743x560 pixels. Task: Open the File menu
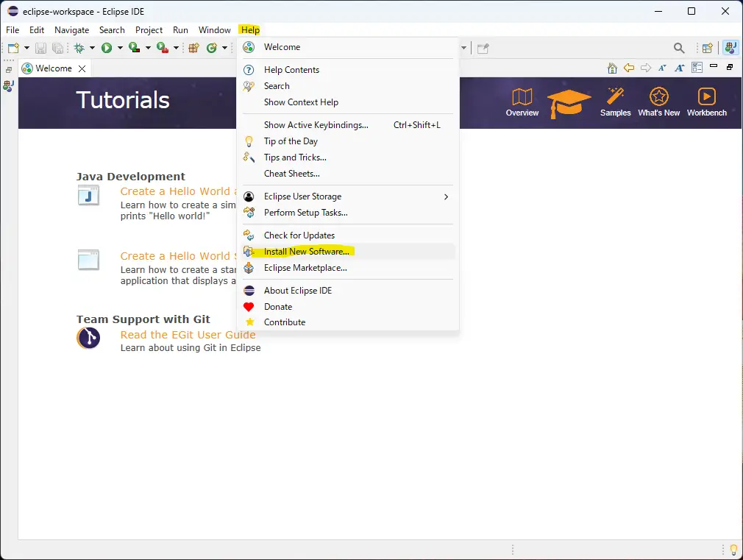click(x=13, y=30)
